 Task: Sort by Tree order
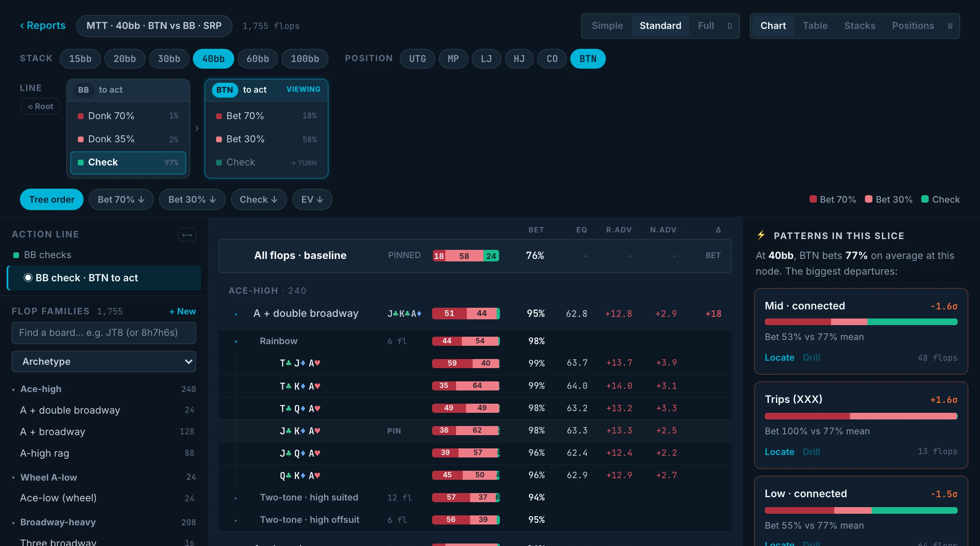(x=52, y=199)
